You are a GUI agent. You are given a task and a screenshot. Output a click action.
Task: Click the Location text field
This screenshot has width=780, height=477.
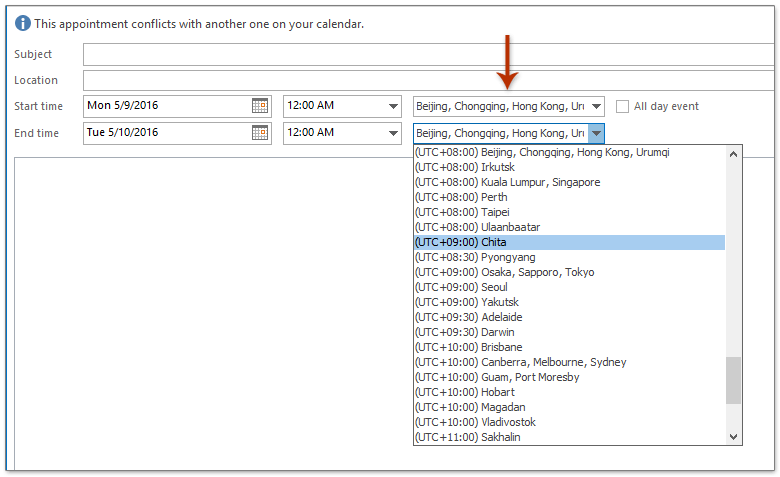[x=425, y=80]
